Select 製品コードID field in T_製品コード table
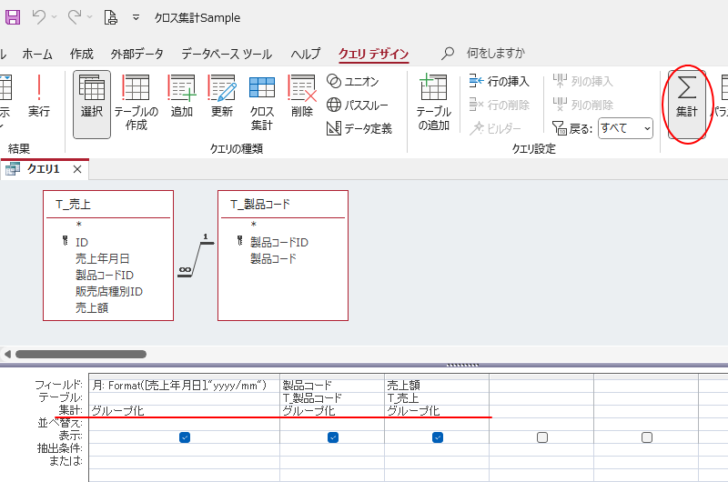728x482 pixels. click(279, 242)
